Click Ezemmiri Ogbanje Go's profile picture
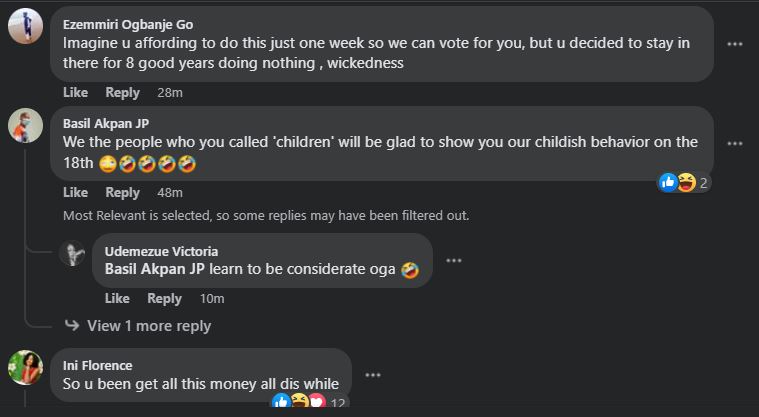This screenshot has width=759, height=417. 25,28
